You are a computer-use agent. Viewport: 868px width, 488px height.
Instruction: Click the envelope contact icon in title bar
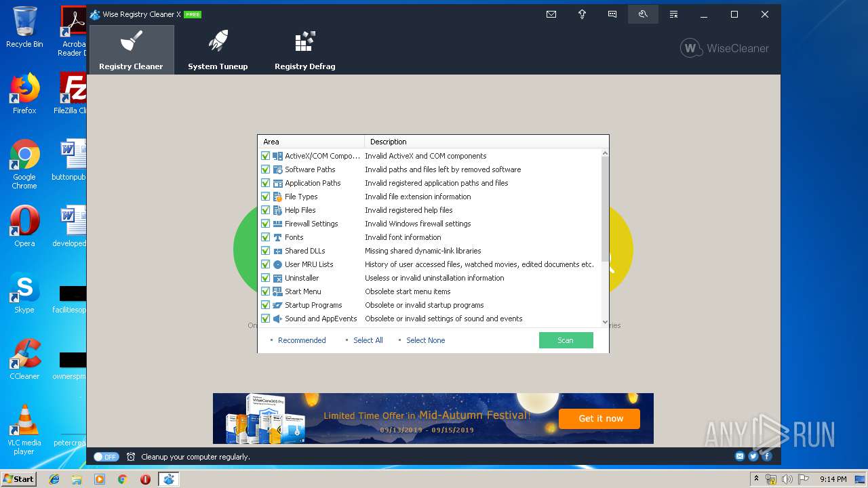[551, 14]
